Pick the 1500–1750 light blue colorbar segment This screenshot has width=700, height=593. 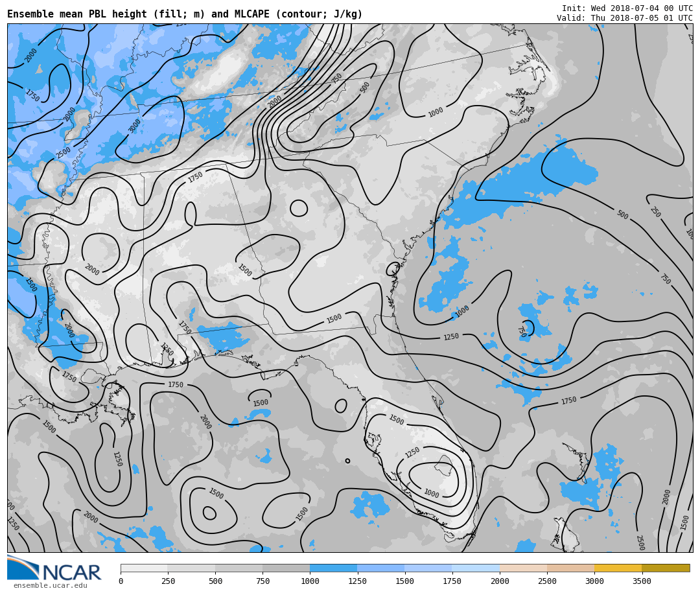[x=428, y=568]
